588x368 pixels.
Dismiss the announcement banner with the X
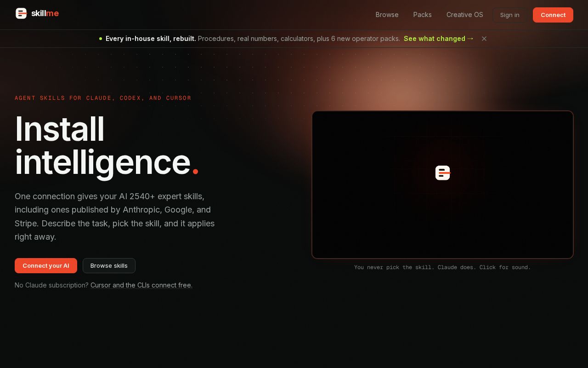484,39
